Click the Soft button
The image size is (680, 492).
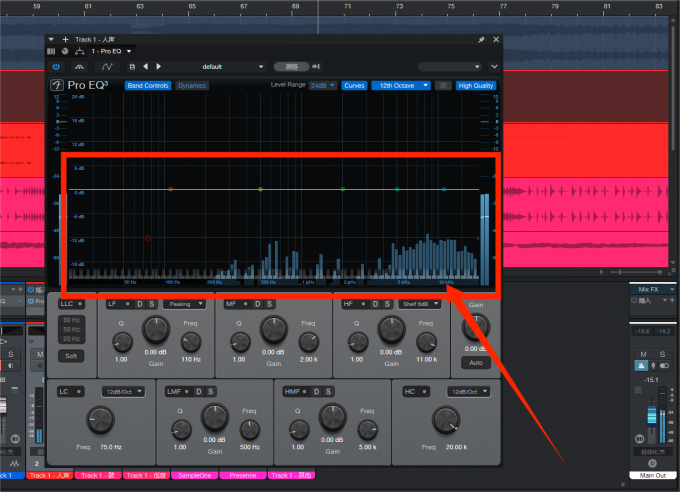coord(71,356)
